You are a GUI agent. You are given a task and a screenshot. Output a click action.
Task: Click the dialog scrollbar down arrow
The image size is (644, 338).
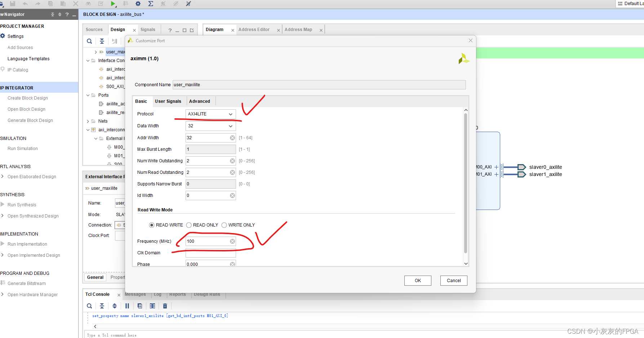466,264
